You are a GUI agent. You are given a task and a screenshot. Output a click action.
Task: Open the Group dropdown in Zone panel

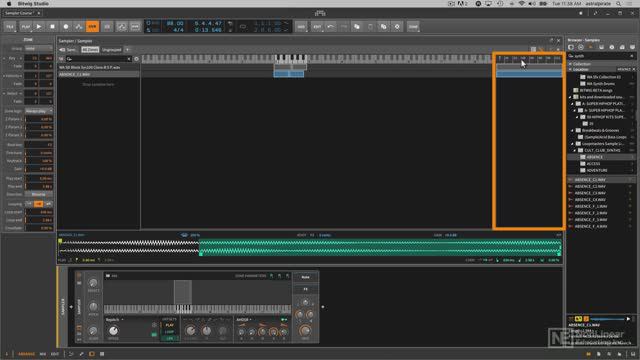pyautogui.click(x=38, y=49)
